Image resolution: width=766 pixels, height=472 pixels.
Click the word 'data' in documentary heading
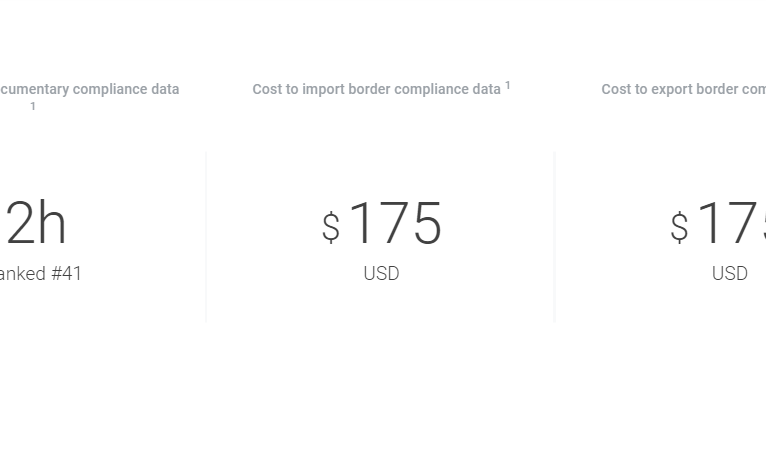[x=165, y=89]
